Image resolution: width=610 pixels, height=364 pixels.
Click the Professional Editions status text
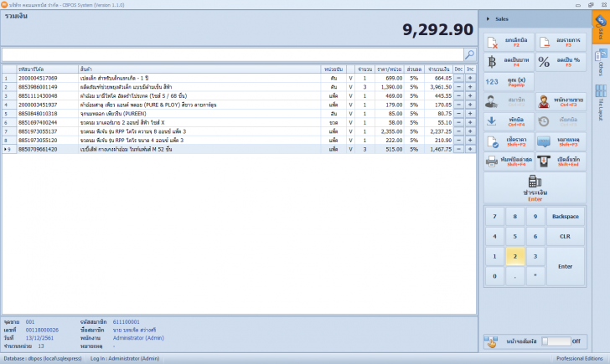tap(579, 359)
